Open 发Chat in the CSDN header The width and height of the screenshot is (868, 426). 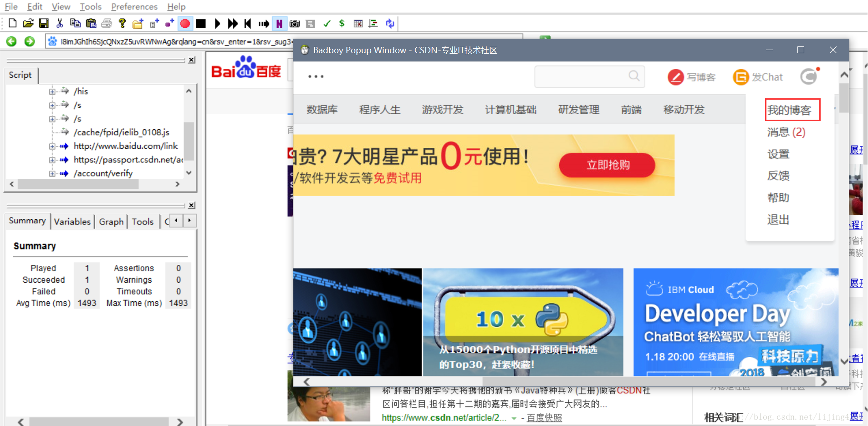tap(758, 77)
